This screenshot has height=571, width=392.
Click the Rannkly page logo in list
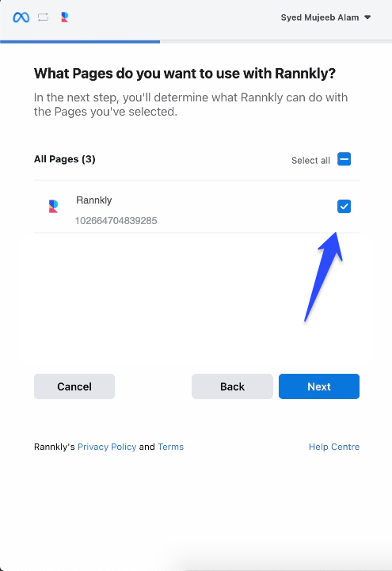[54, 206]
